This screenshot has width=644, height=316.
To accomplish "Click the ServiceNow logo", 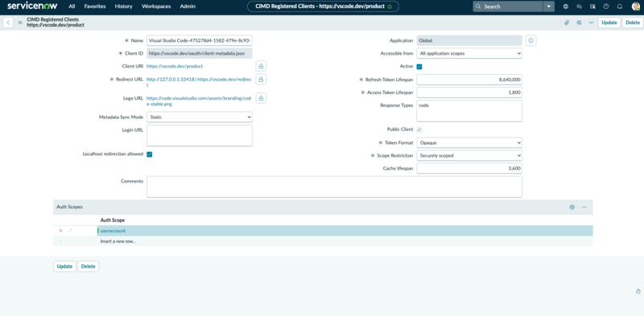I will 32,6.
